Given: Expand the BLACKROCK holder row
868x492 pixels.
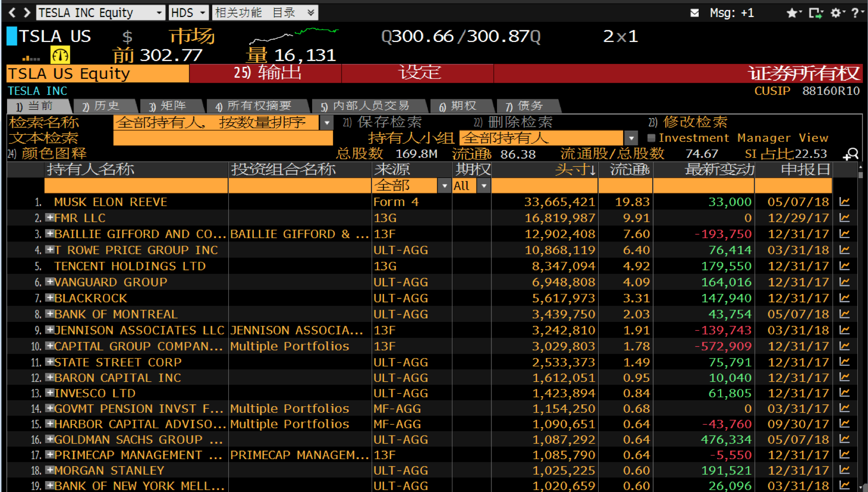Looking at the screenshot, I should coord(49,297).
